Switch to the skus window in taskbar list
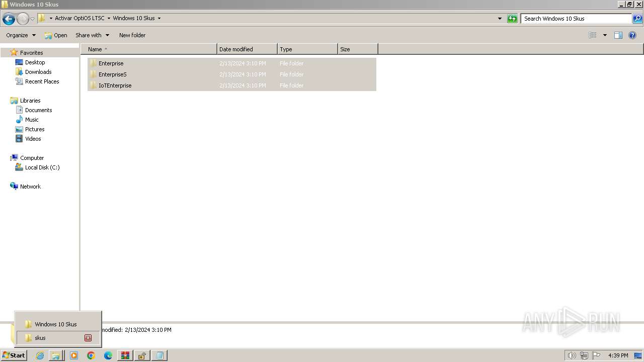Screen dimensions: 644x362 [50, 338]
